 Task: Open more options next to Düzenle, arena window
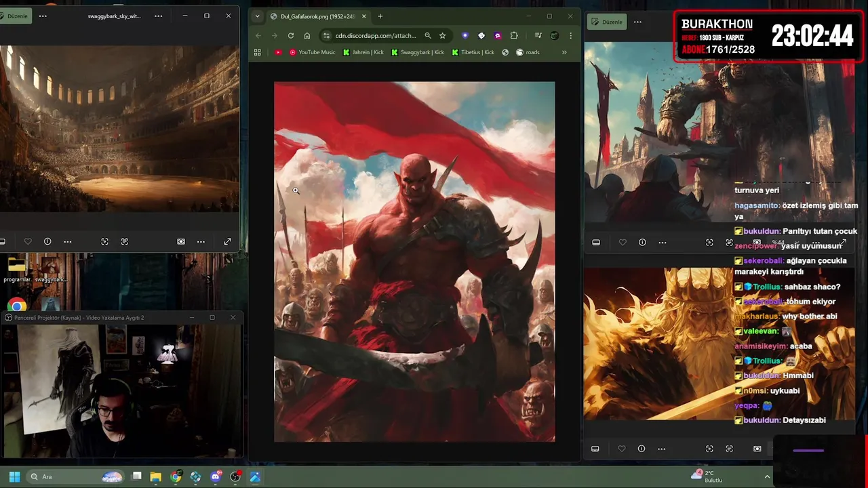tap(43, 16)
